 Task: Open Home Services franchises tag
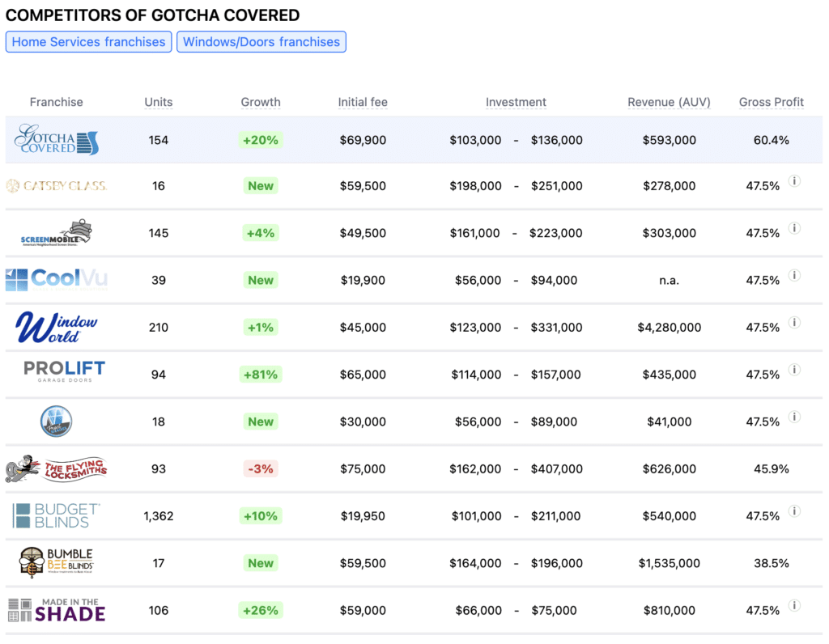[x=89, y=42]
